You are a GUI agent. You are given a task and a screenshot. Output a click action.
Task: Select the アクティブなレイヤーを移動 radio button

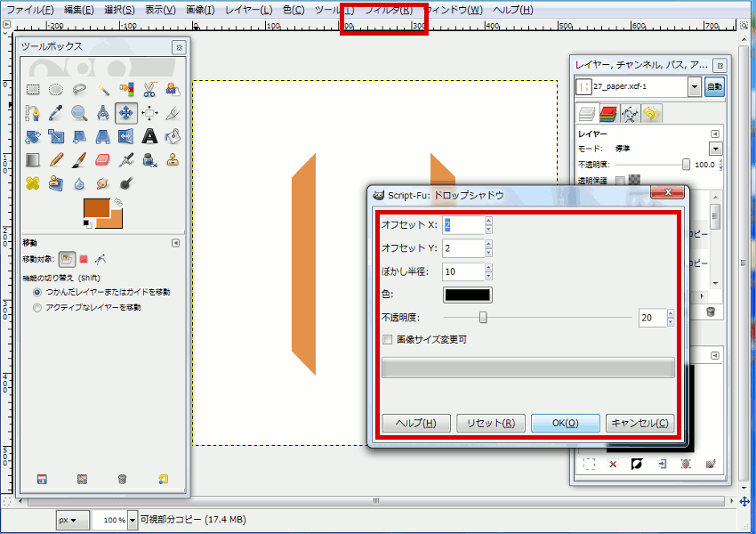[x=36, y=309]
